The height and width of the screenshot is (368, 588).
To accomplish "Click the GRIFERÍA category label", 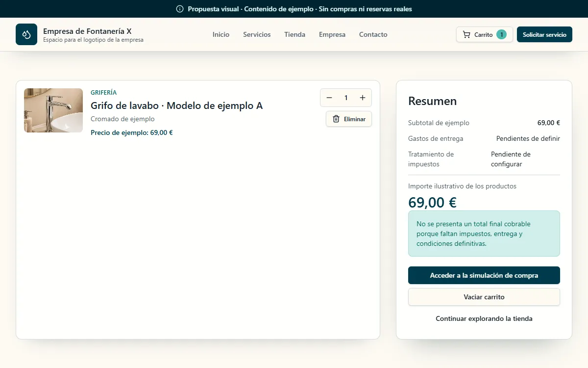I will pyautogui.click(x=104, y=92).
